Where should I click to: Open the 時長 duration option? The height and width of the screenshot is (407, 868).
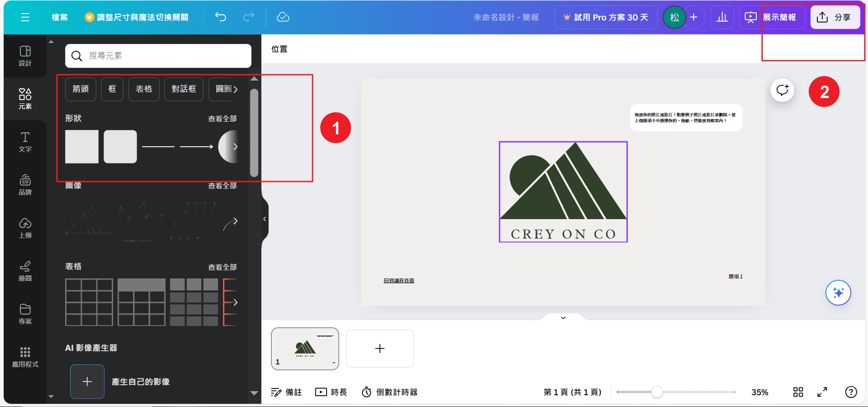[x=331, y=392]
